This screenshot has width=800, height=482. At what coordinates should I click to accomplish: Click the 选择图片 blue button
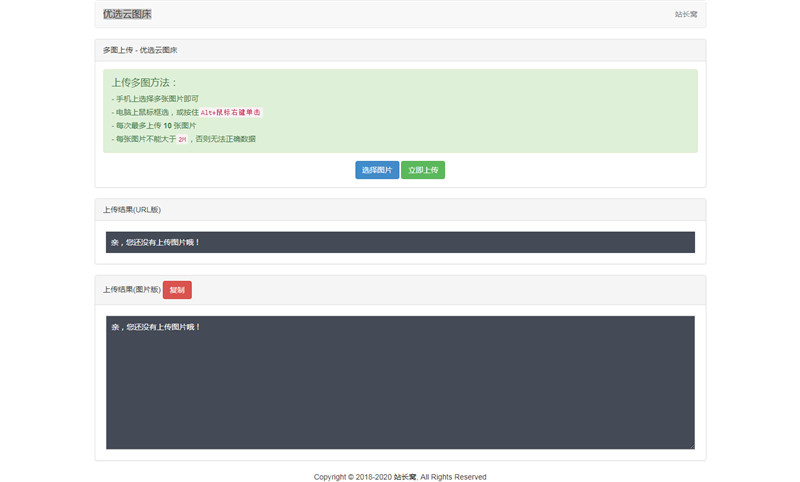pyautogui.click(x=377, y=170)
